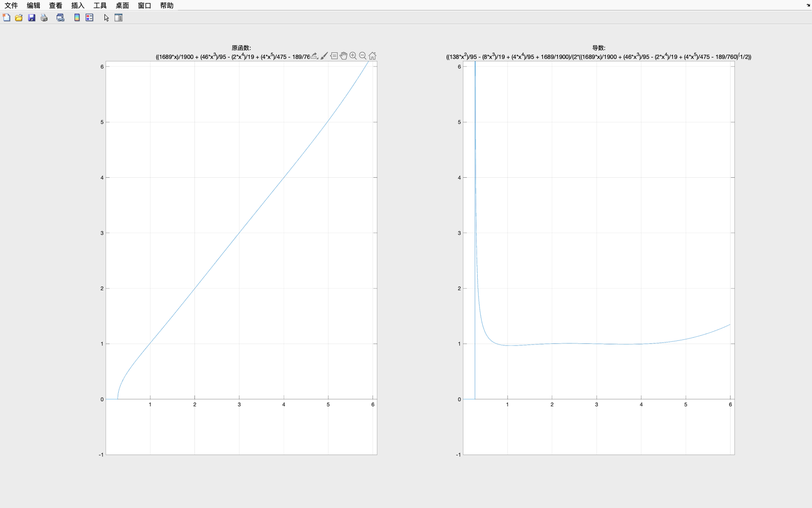Select the blue curve in the left plot

[239, 233]
